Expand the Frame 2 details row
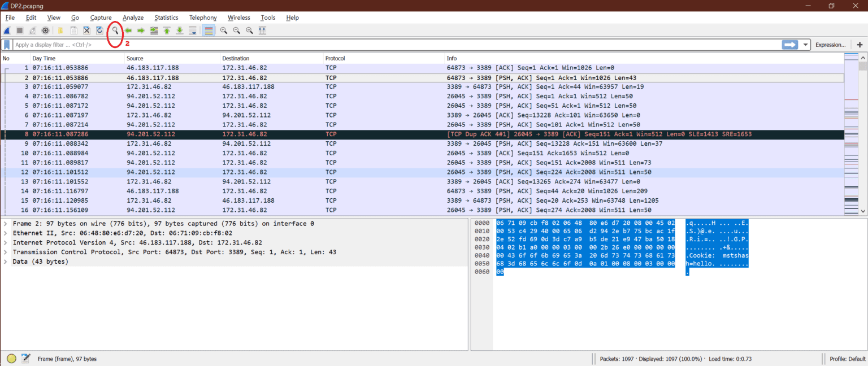 [x=5, y=224]
